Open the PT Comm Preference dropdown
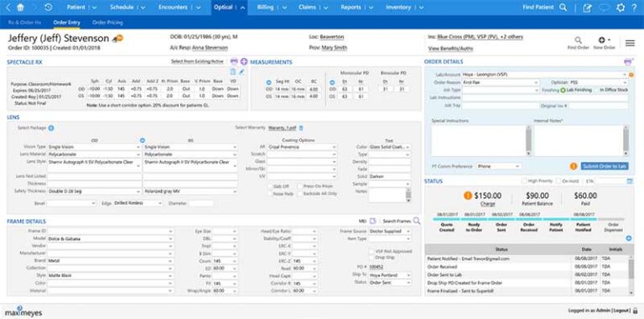Screen dimensions: 644x319 (x=498, y=166)
